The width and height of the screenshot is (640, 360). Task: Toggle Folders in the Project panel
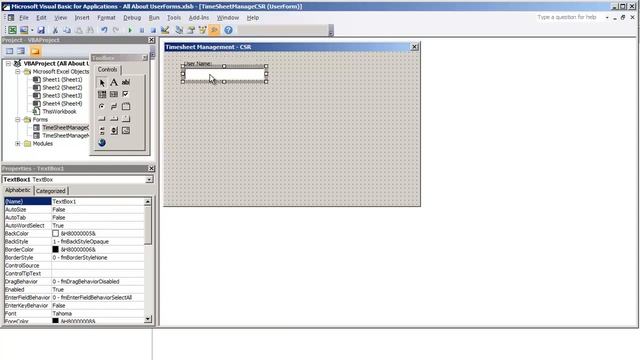(x=35, y=51)
